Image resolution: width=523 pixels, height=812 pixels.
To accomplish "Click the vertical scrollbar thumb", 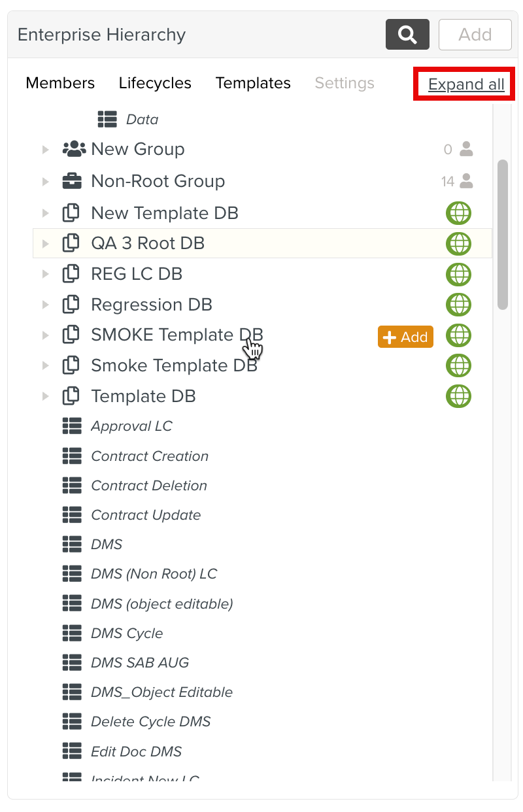I will click(503, 233).
